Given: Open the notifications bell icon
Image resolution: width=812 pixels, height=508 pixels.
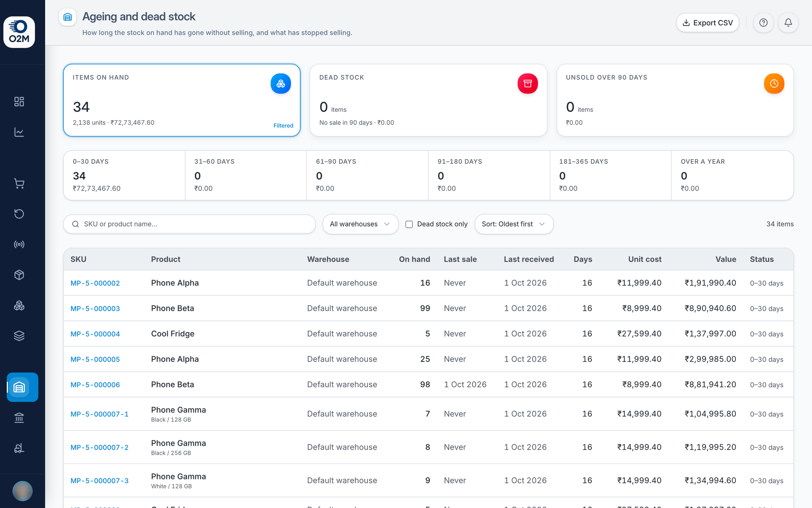Looking at the screenshot, I should 788,23.
